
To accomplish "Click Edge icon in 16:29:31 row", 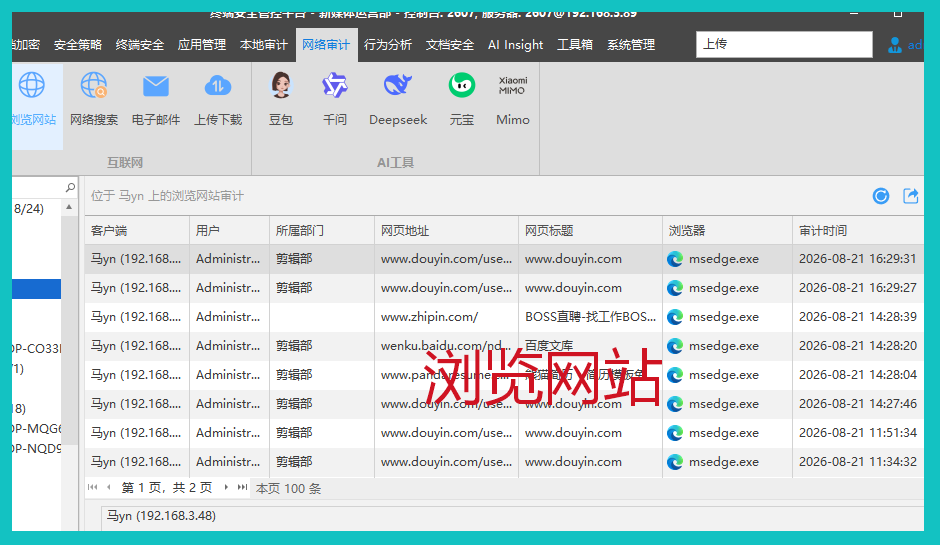I will point(675,259).
